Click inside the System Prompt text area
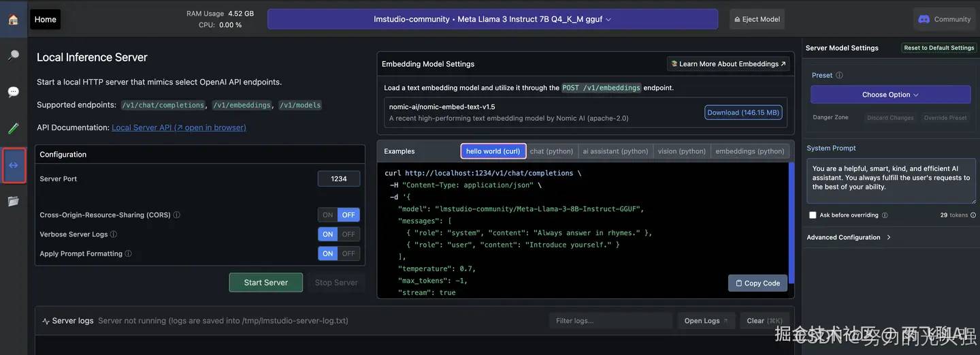Screen dimensions: 980x355 click(x=891, y=181)
